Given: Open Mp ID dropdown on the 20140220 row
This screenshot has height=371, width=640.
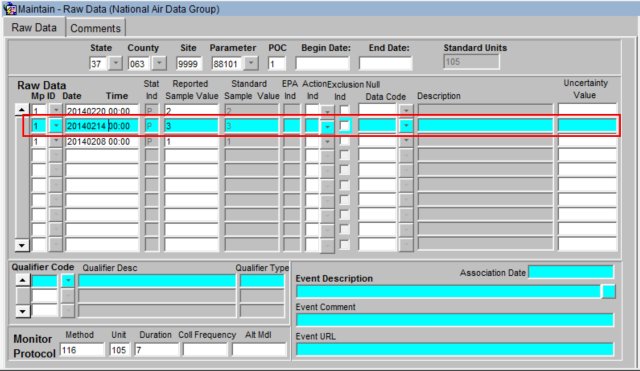Looking at the screenshot, I should (56, 110).
